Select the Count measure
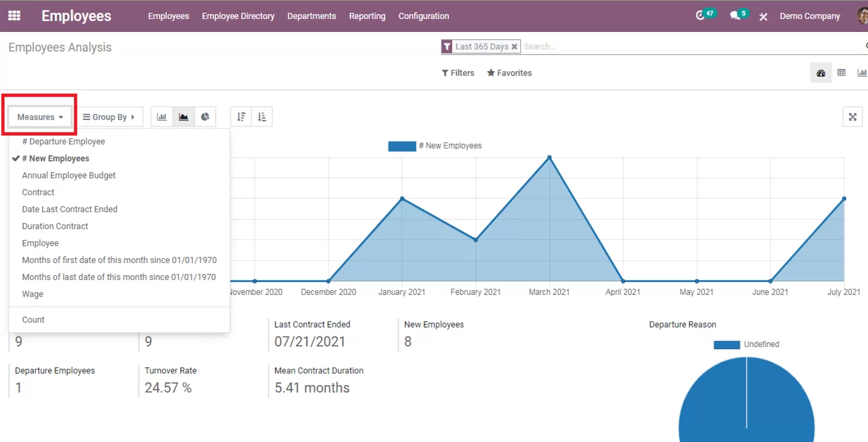 coord(119,320)
